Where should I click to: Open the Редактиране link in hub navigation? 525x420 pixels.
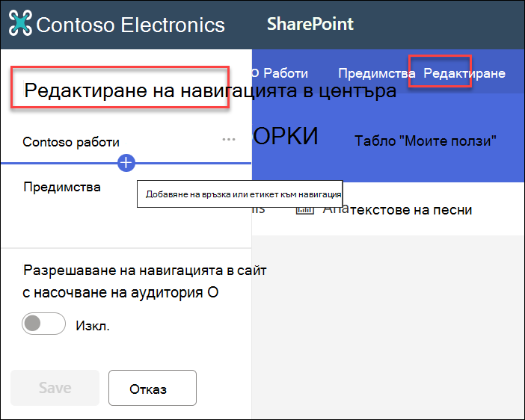[464, 73]
